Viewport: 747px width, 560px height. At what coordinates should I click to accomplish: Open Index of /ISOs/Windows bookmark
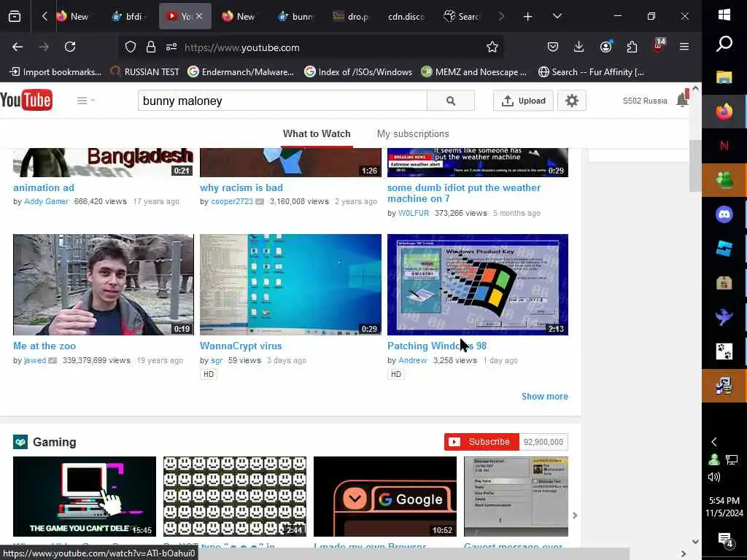pos(358,72)
